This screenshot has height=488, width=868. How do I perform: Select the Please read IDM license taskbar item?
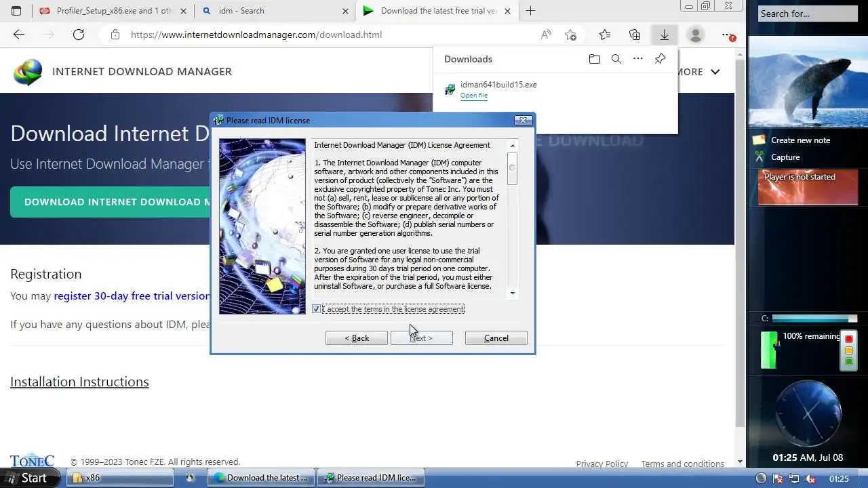(370, 478)
